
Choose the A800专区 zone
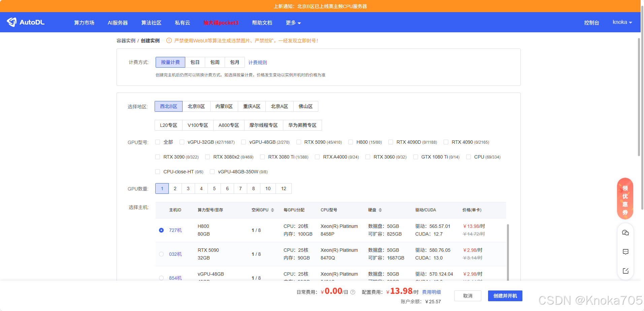(229, 125)
